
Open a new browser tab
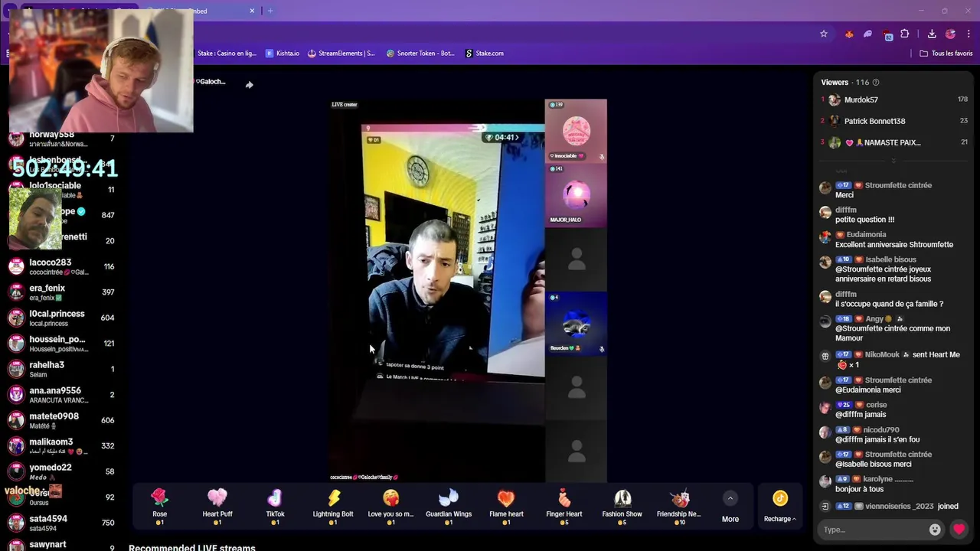coord(270,11)
